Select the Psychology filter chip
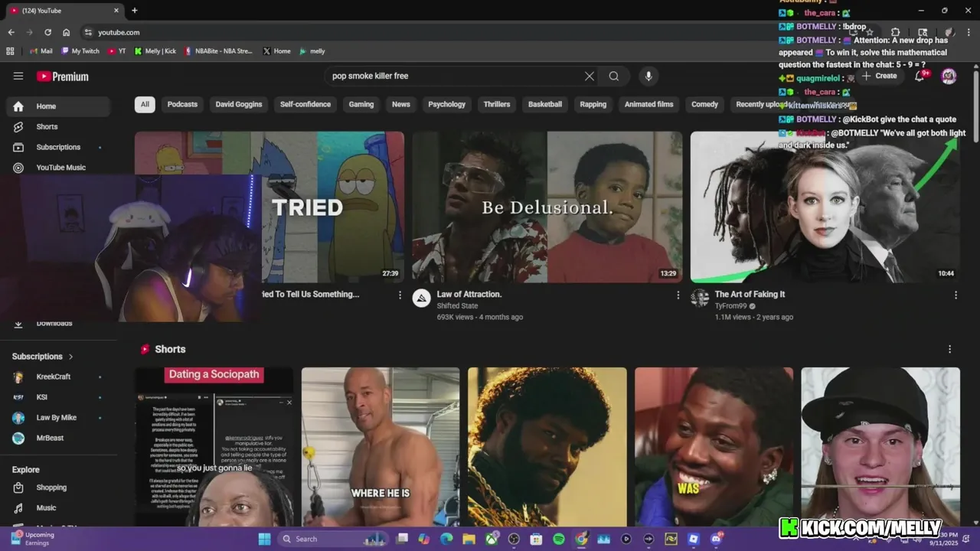 [x=447, y=104]
